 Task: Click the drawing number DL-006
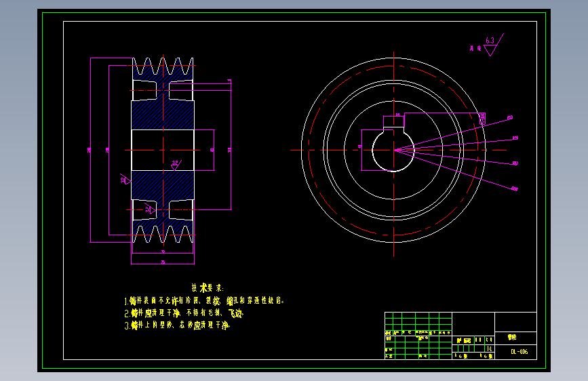[x=519, y=352]
